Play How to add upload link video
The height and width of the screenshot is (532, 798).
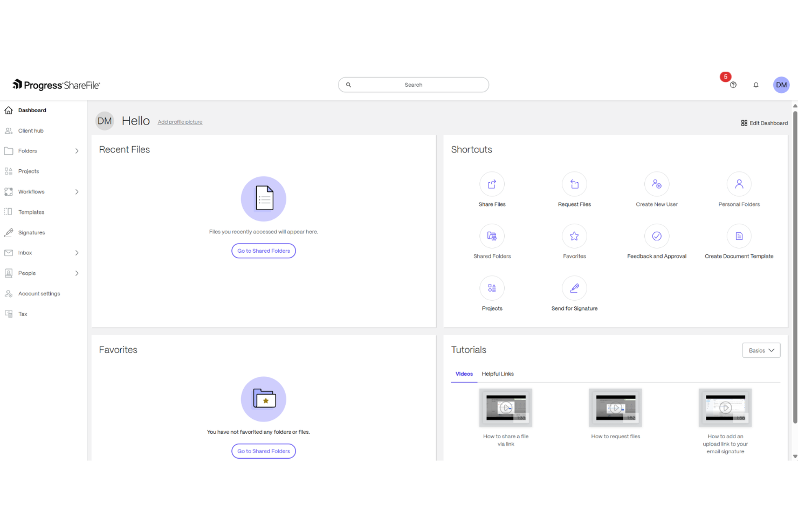coord(725,408)
